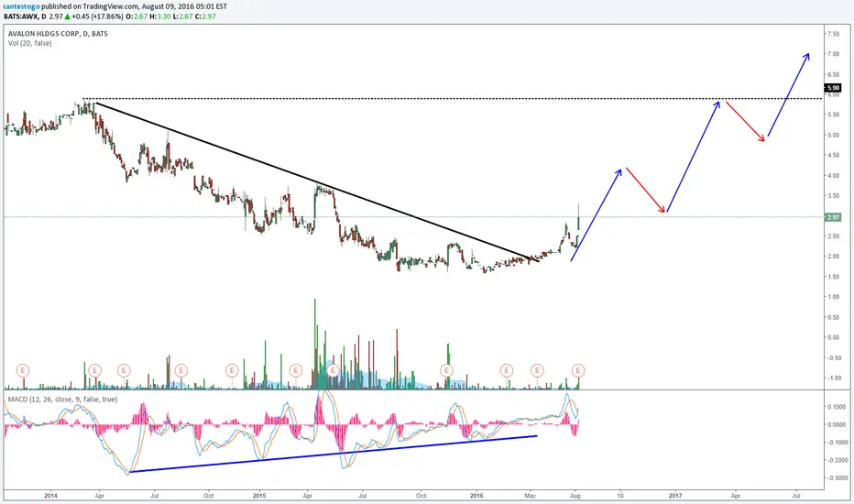Click the +0.45 (17.86%) change value
Screen dimensions: 854x504
(97, 16)
